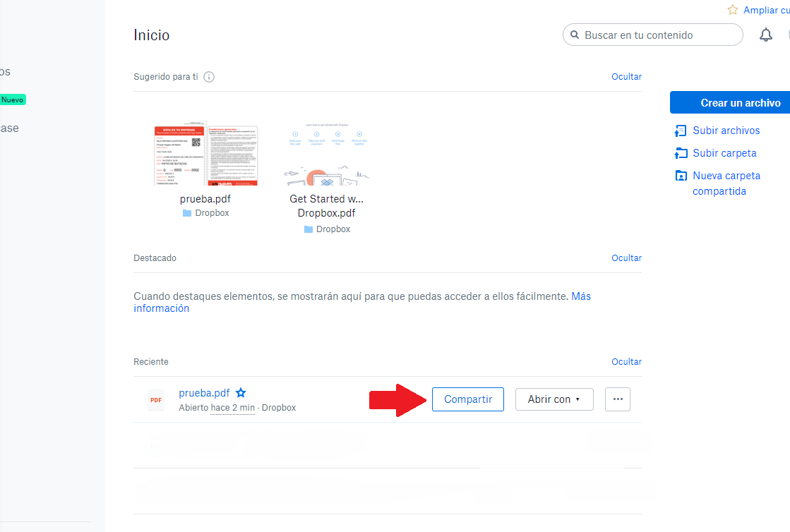Focus the Buscar en tu contenido search field
Viewport: 790px width, 532px height.
(x=652, y=35)
